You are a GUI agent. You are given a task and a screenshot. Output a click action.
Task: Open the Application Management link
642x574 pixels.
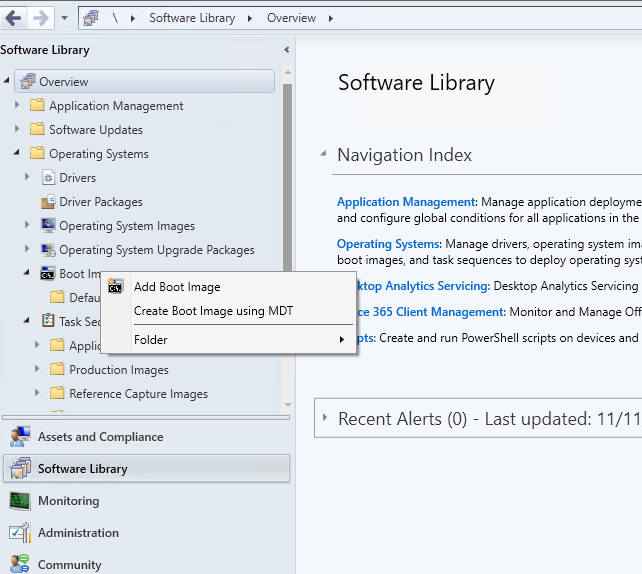(406, 201)
